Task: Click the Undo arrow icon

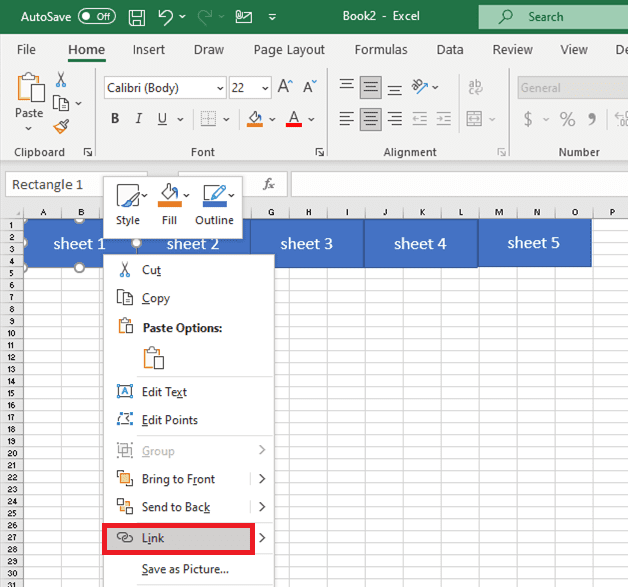Action: [x=165, y=17]
